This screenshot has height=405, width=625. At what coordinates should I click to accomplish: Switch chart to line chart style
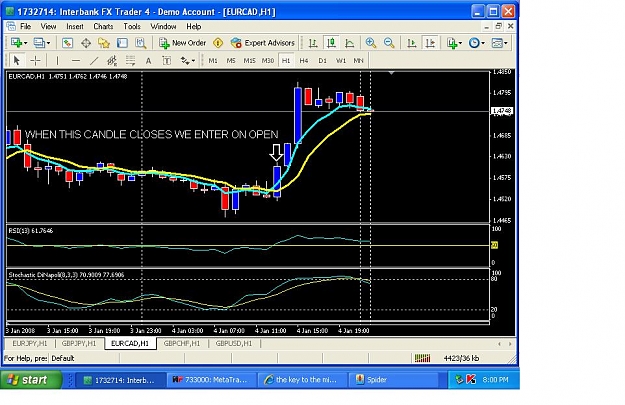click(x=349, y=43)
